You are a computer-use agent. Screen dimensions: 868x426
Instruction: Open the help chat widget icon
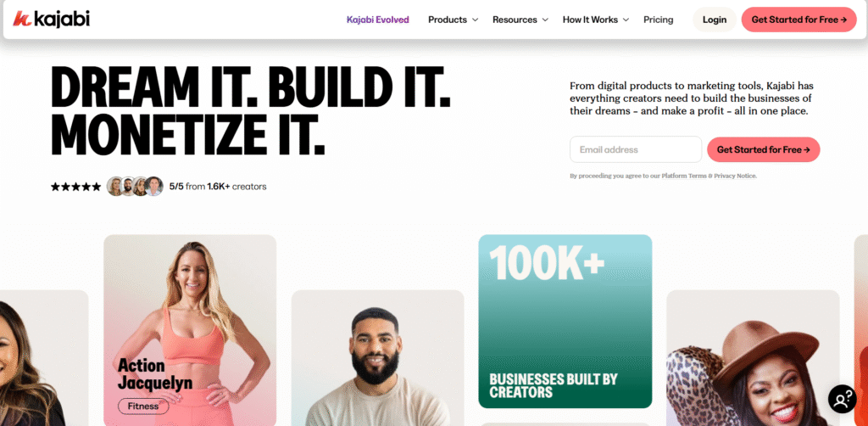point(842,399)
